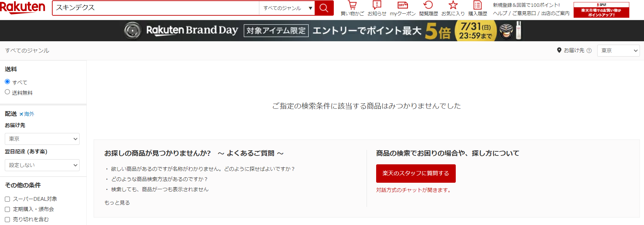Click the 新規登録&回答で100ポイント link
644x225 pixels.
point(526,5)
